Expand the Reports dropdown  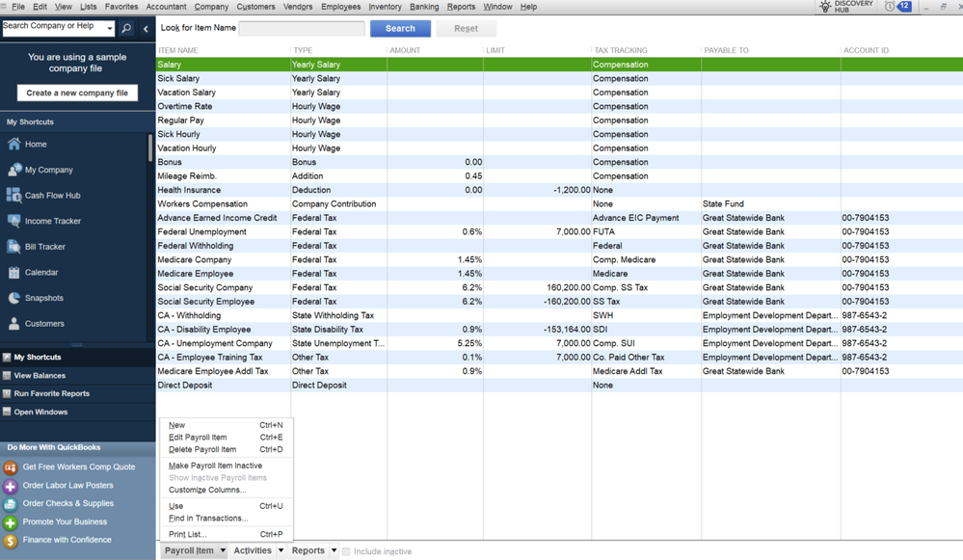(308, 550)
